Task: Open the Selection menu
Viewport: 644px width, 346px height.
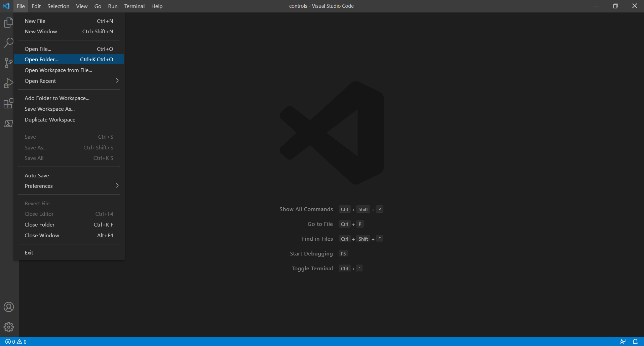Action: (58, 6)
